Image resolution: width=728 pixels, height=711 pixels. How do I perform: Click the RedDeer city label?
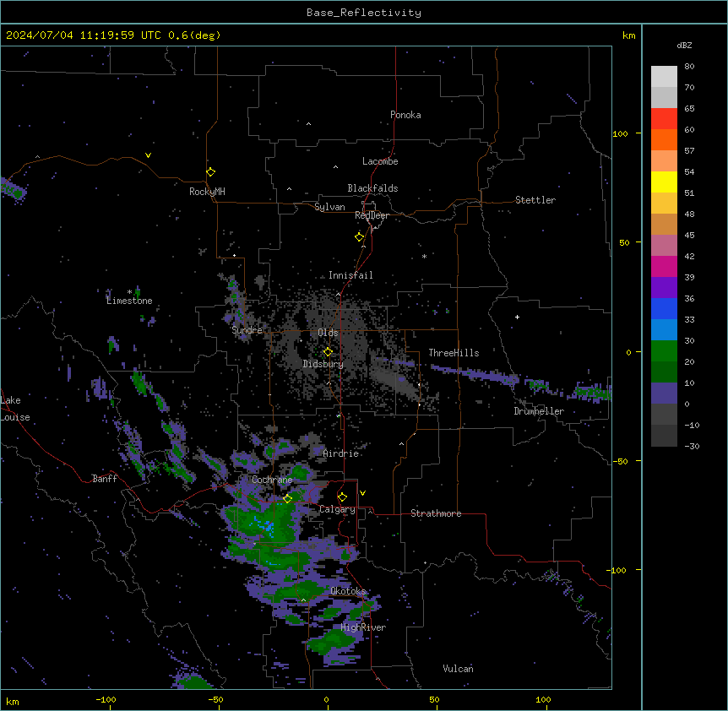[x=372, y=215]
